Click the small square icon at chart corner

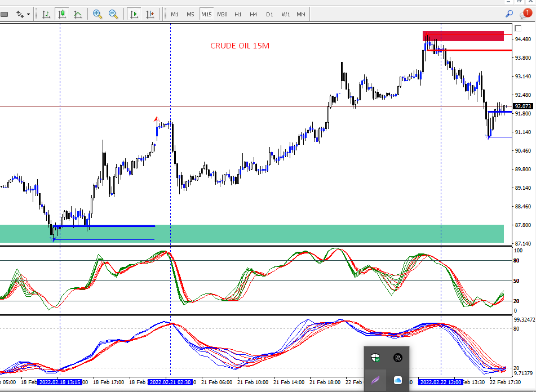tap(518, 28)
